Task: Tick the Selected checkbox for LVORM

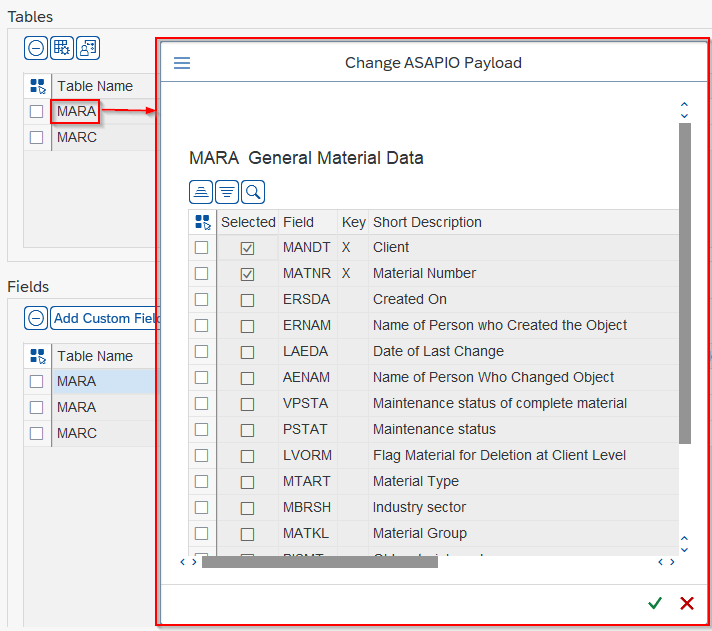Action: 247,456
